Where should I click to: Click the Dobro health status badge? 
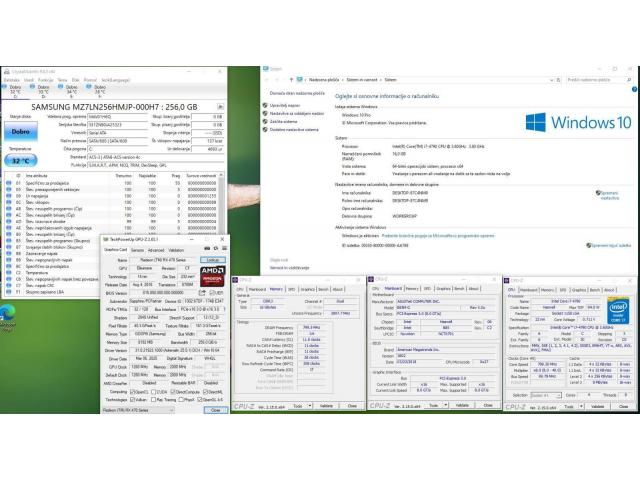[x=21, y=131]
